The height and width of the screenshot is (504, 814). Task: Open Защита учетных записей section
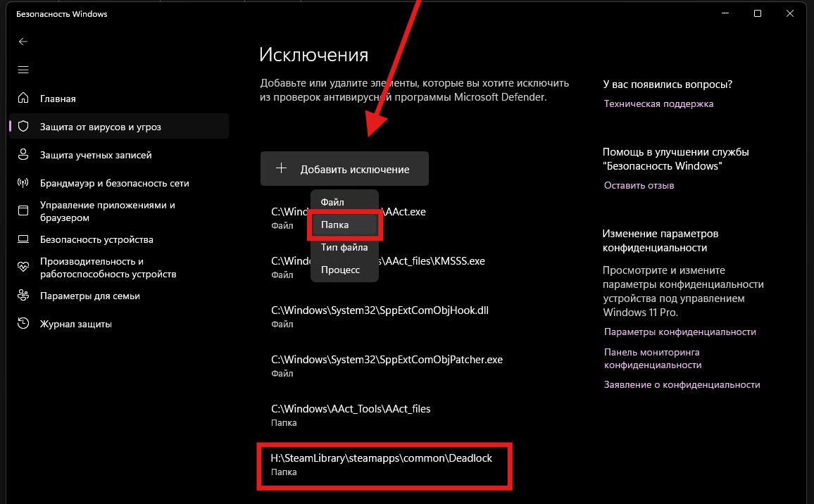119,155
